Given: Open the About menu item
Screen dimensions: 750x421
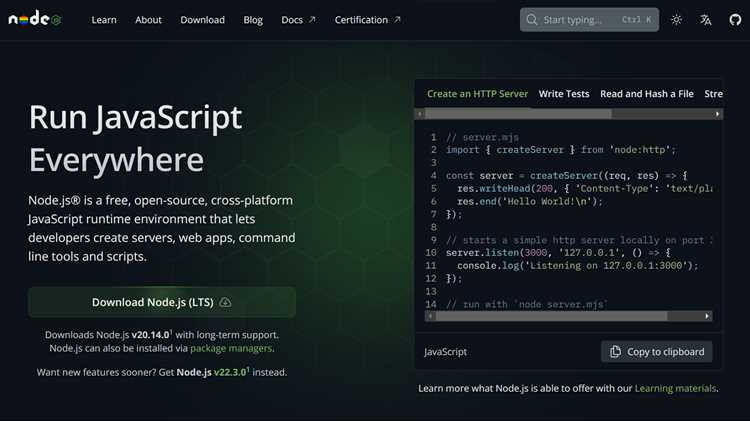Looking at the screenshot, I should click(x=148, y=20).
